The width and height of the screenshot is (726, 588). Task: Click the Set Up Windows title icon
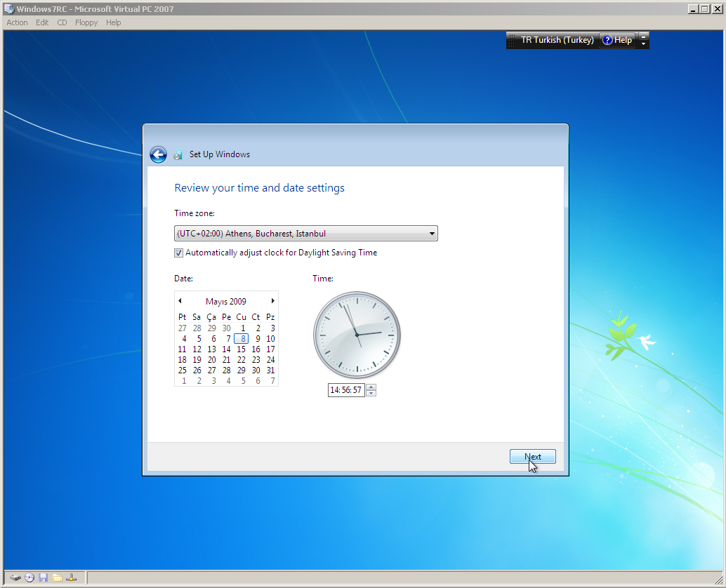click(x=178, y=155)
